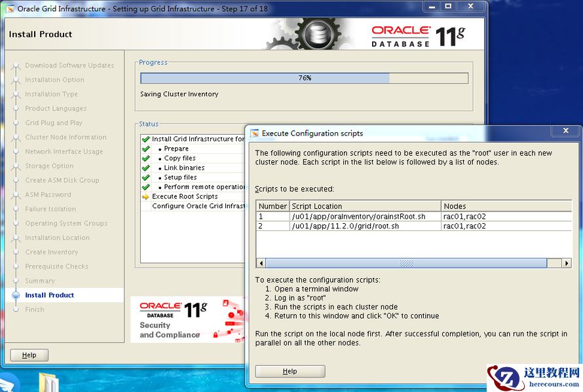This screenshot has width=583, height=392.
Task: Click yellow arrow icon beside Execute Root Scripts
Action: 145,196
